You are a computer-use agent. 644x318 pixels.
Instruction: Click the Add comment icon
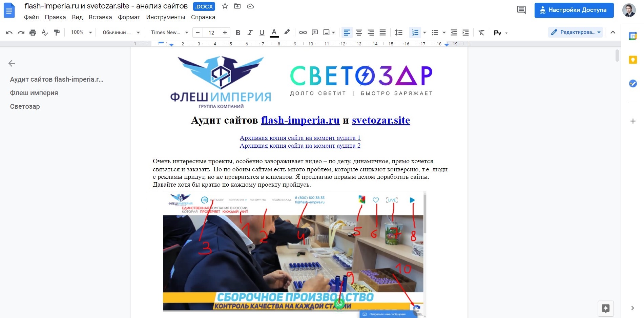(x=315, y=32)
